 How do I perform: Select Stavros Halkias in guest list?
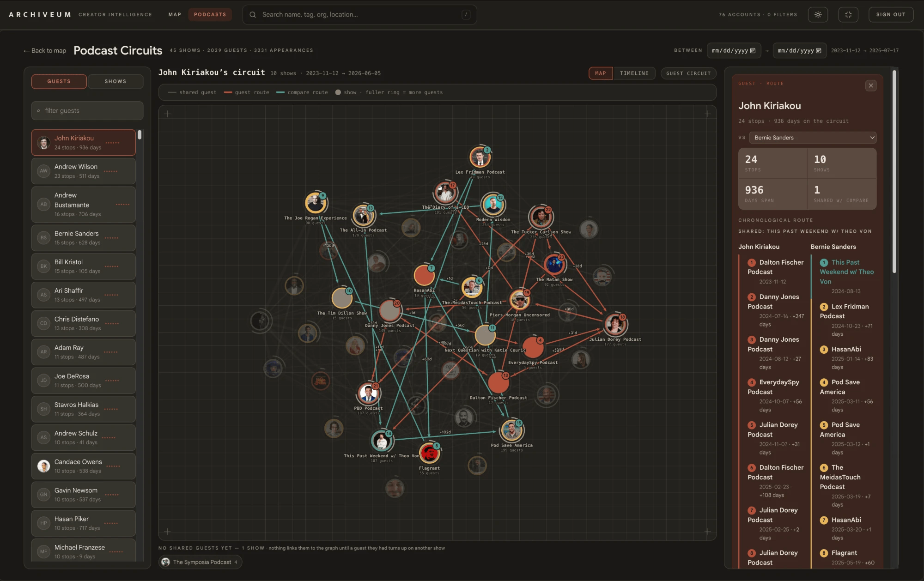tap(84, 409)
